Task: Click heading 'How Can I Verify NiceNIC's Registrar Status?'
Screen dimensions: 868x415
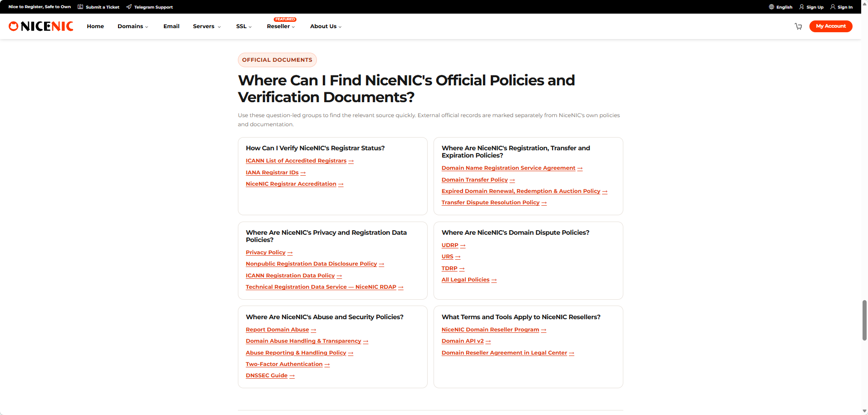Action: coord(315,148)
